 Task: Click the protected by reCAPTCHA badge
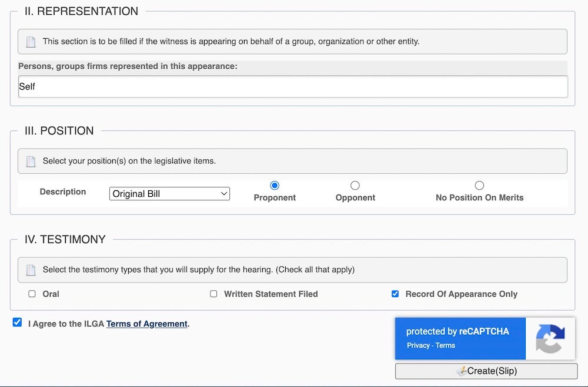click(460, 331)
